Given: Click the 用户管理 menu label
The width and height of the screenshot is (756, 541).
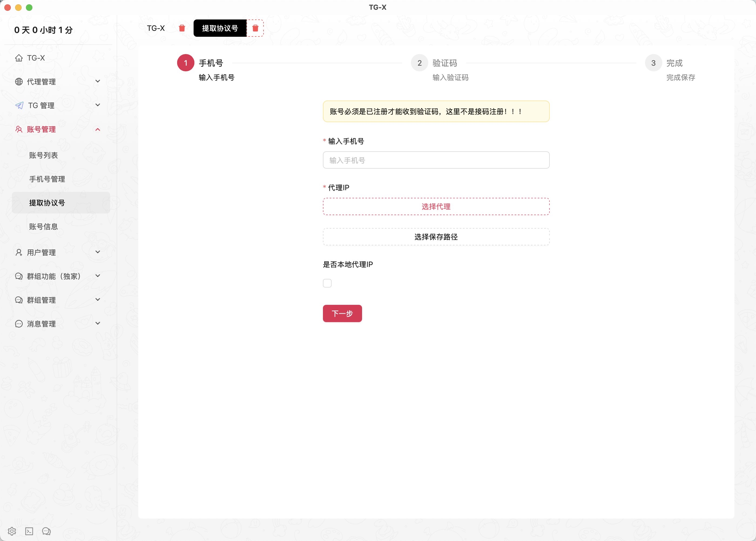Looking at the screenshot, I should [41, 252].
